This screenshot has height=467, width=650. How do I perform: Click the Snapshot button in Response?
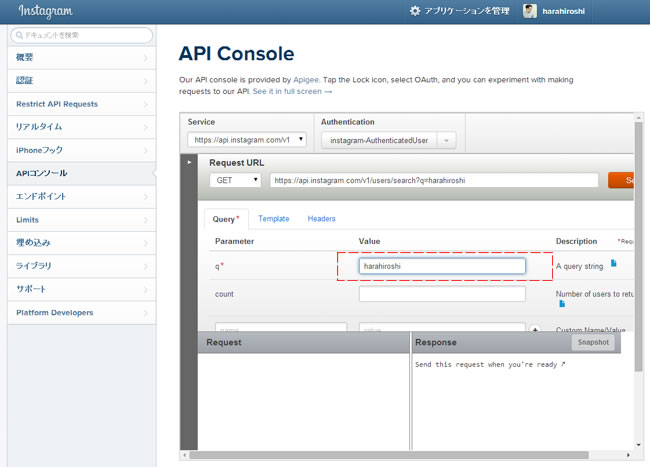pos(593,342)
